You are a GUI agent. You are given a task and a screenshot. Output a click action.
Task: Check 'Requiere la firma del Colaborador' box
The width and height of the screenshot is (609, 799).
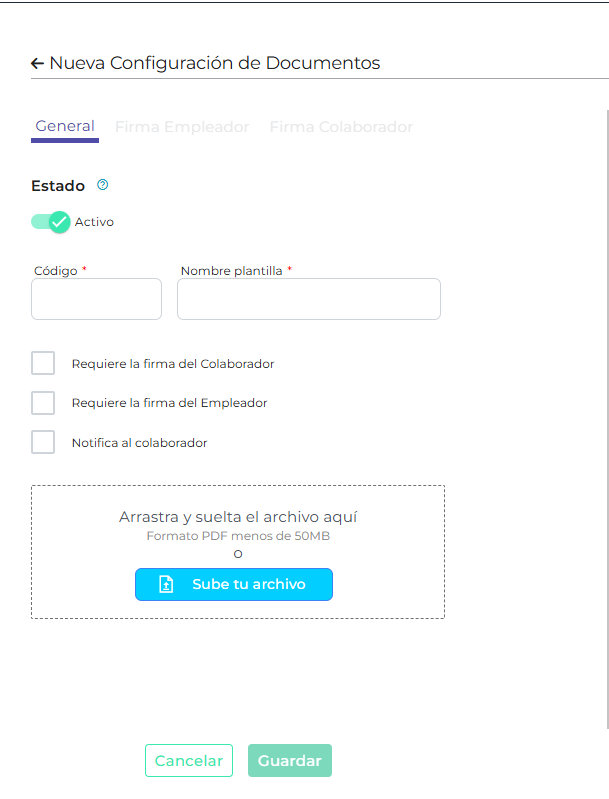coord(43,363)
